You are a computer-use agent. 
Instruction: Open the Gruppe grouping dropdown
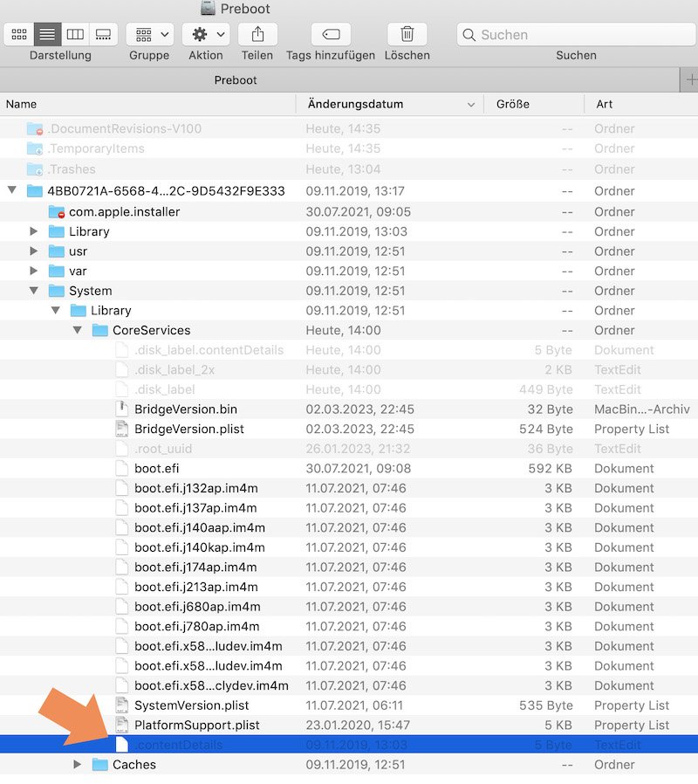coord(150,35)
